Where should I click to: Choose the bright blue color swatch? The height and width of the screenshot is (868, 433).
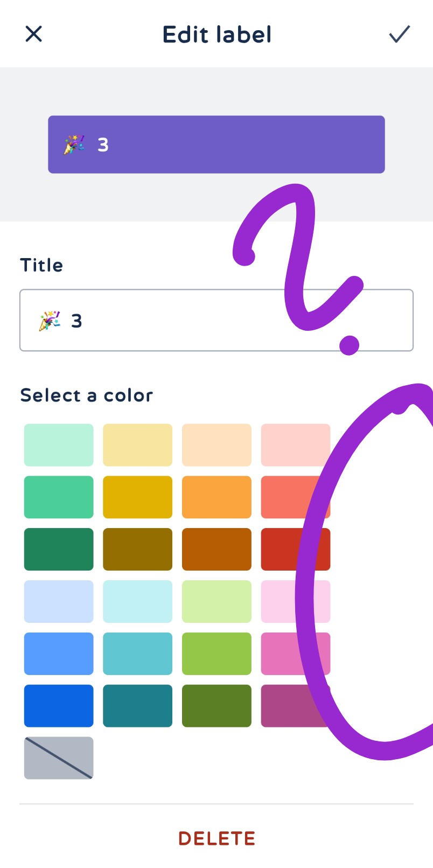point(59,705)
